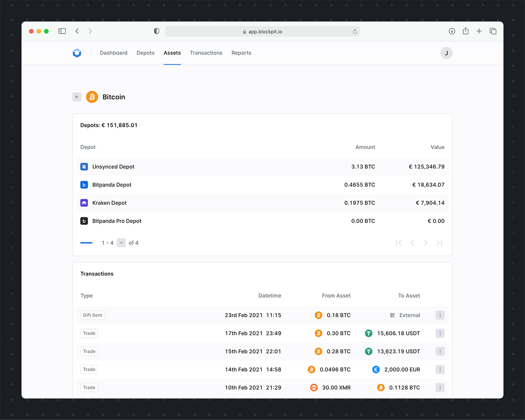The image size is (525, 420).
Task: Open options menu for 17th Feb trade
Action: pos(440,333)
